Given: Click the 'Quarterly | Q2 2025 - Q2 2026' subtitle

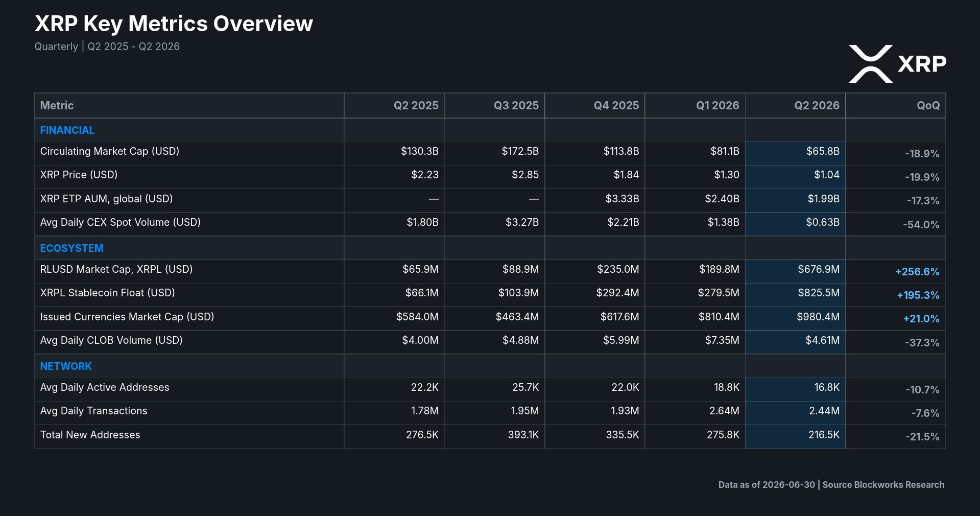Looking at the screenshot, I should 107,46.
